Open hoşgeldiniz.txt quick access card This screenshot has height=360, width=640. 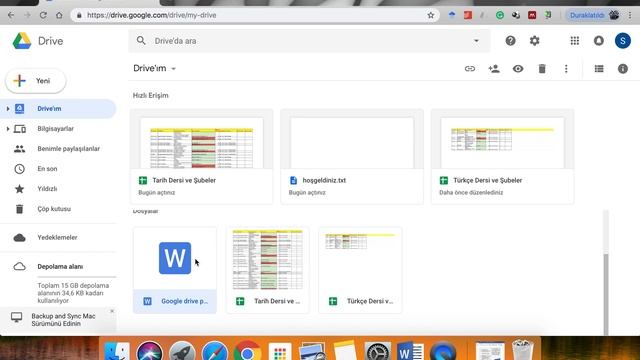click(352, 156)
